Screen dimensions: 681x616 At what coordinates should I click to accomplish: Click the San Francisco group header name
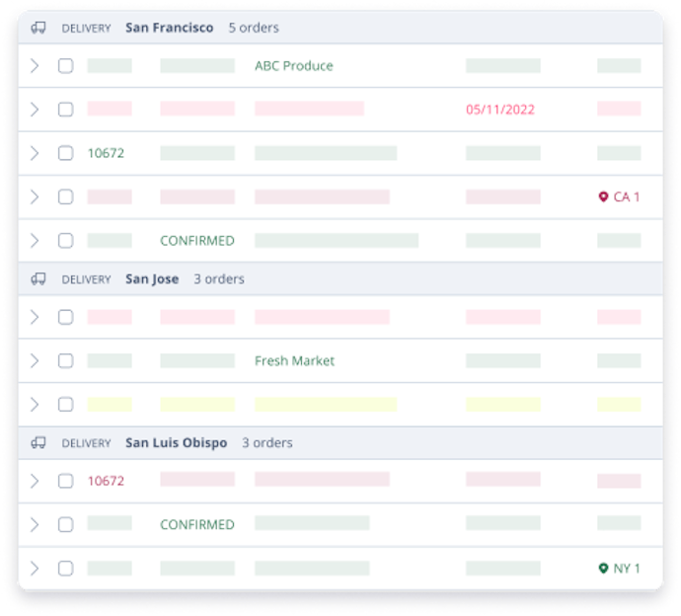click(170, 28)
